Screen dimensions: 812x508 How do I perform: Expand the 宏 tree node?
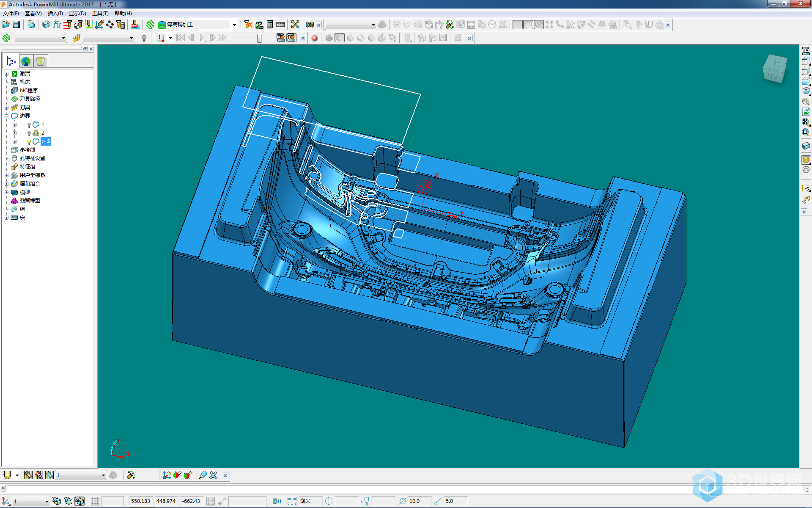click(x=7, y=218)
